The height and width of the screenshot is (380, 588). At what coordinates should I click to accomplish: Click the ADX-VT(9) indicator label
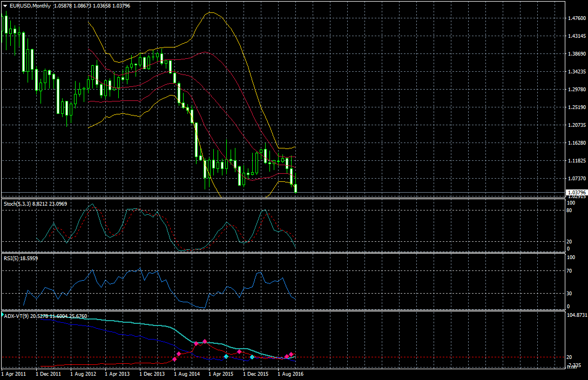(x=17, y=316)
